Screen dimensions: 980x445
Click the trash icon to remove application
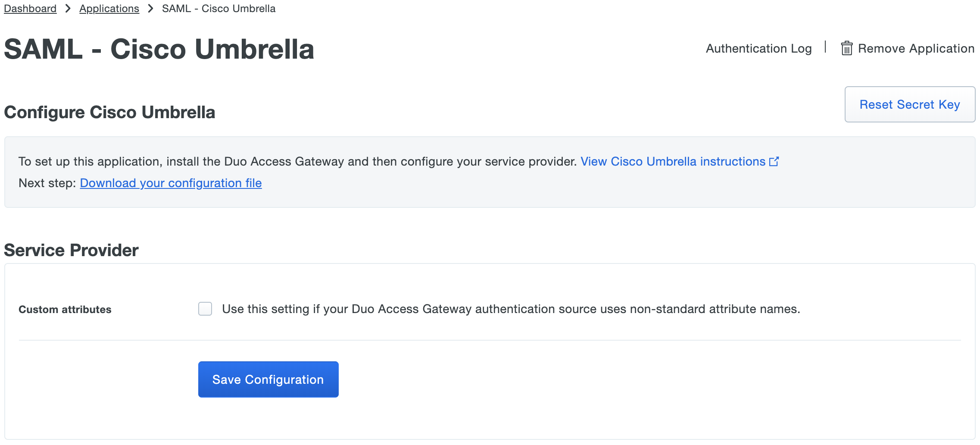pyautogui.click(x=847, y=48)
